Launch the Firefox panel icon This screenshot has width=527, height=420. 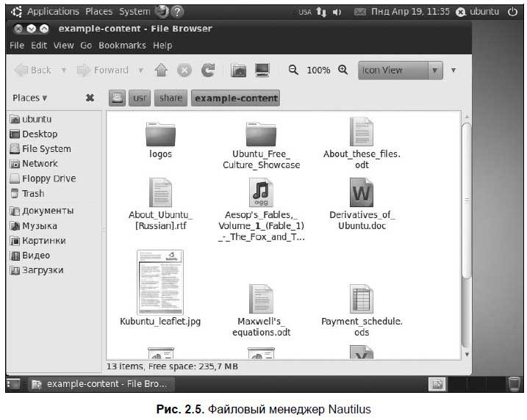162,12
